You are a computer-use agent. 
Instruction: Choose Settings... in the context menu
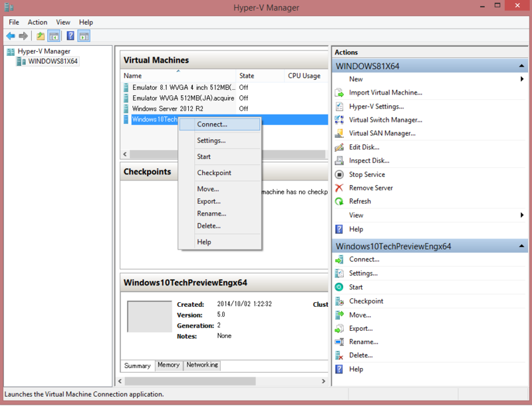tap(220, 140)
